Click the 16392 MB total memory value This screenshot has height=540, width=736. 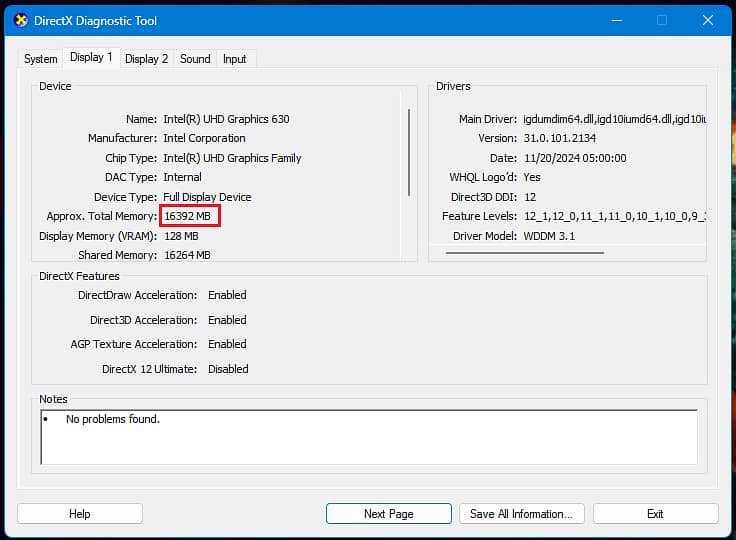click(188, 216)
